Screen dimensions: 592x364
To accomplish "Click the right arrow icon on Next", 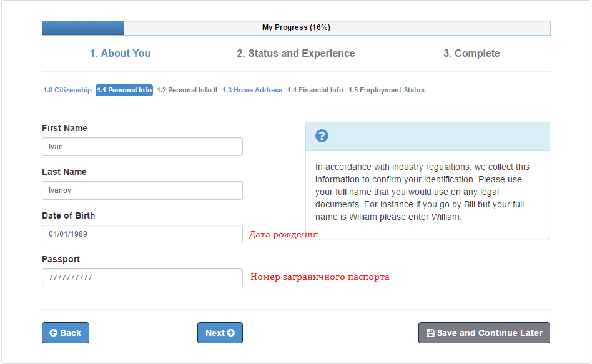I will point(230,333).
